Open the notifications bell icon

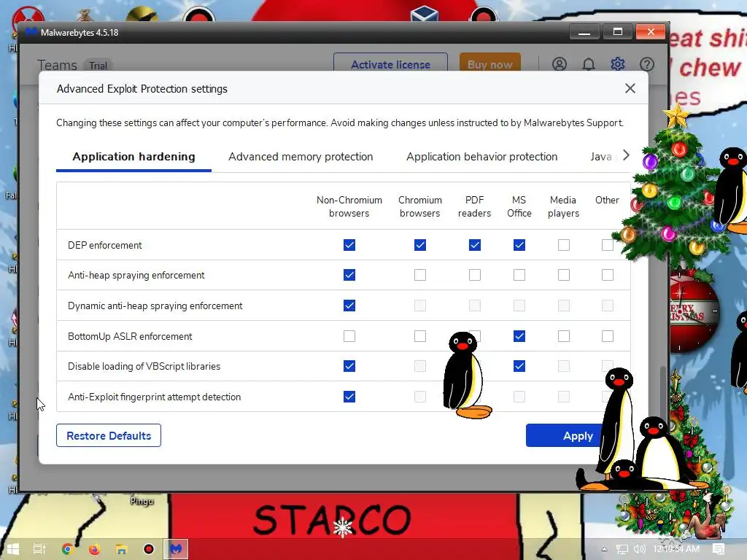tap(589, 64)
